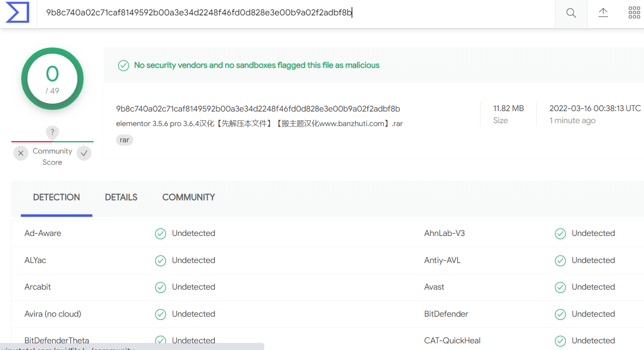Click the Avira (no cloud) vendor name
The image size is (644, 350).
click(53, 314)
